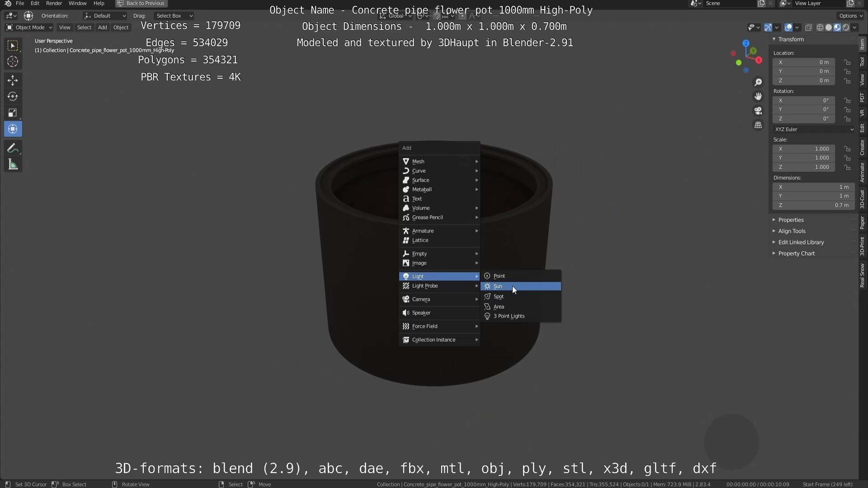Select Area in the Light submenu
868x488 pixels.
521,306
